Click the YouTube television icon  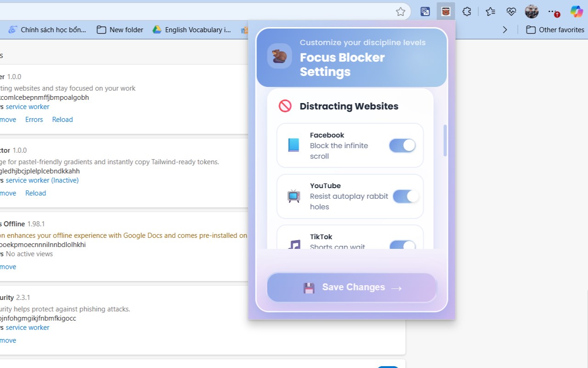pos(294,196)
